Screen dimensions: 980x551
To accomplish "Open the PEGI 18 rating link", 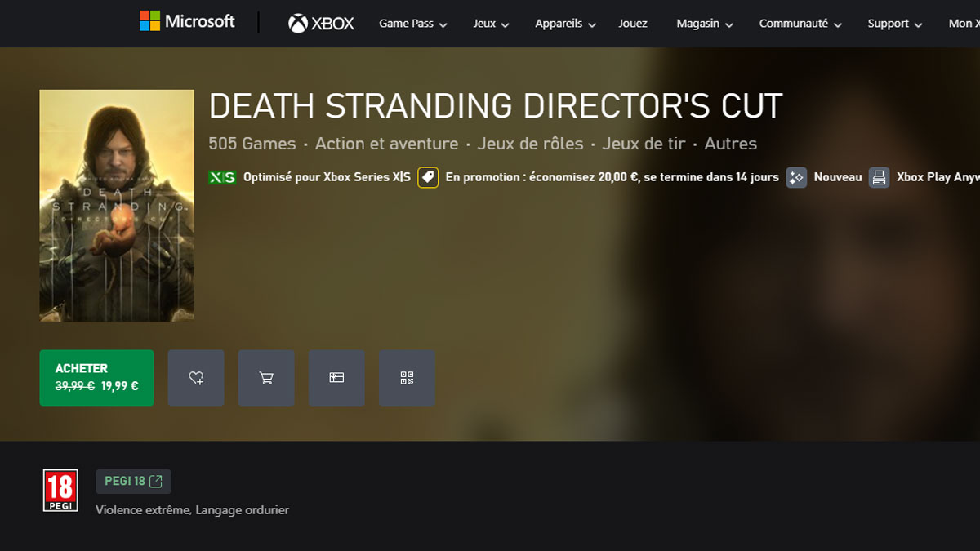I will [133, 481].
